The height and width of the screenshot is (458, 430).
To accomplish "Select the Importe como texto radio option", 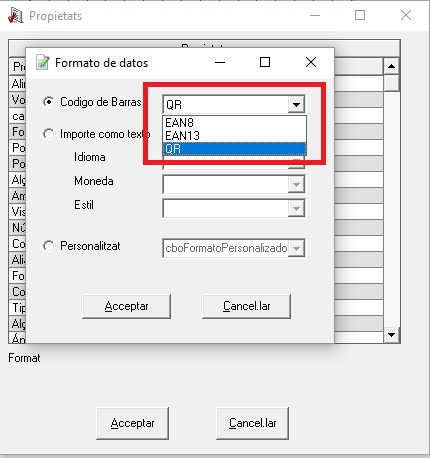I will [49, 134].
